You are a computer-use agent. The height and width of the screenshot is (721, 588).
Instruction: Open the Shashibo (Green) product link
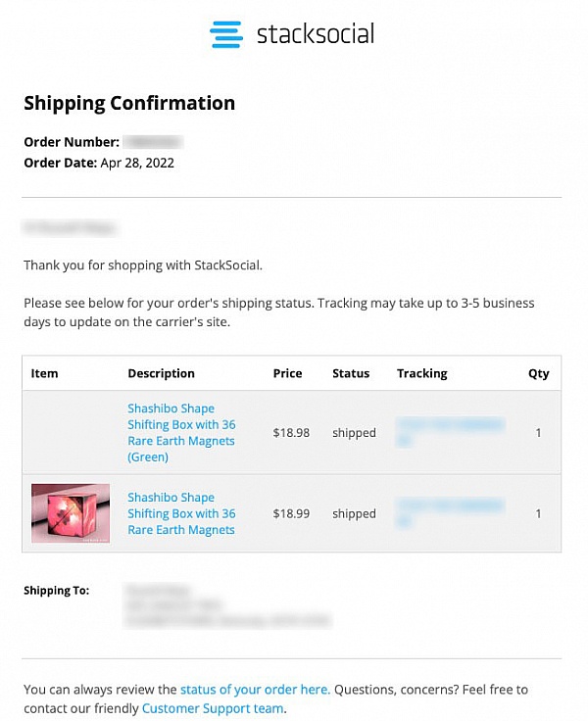coord(181,432)
